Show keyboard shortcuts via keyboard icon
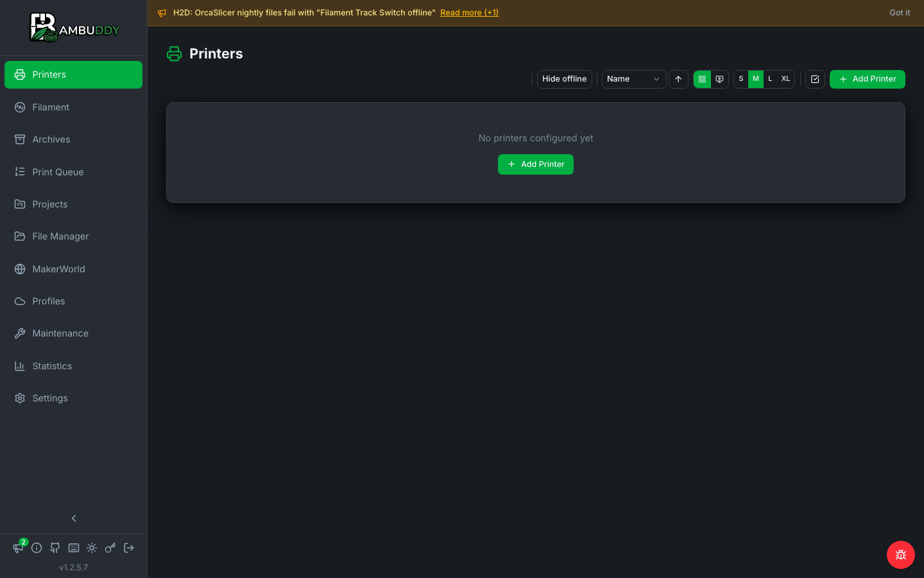 [74, 548]
